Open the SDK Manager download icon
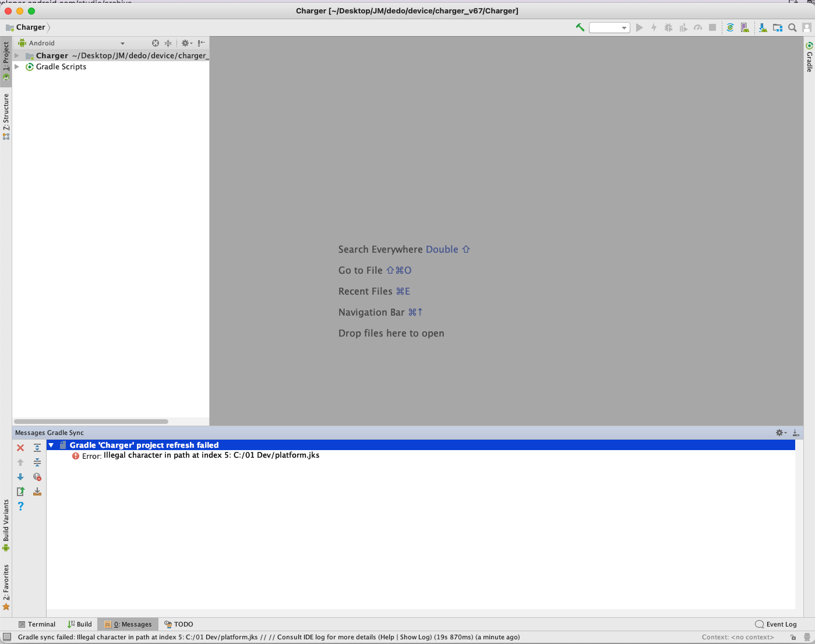 763,27
